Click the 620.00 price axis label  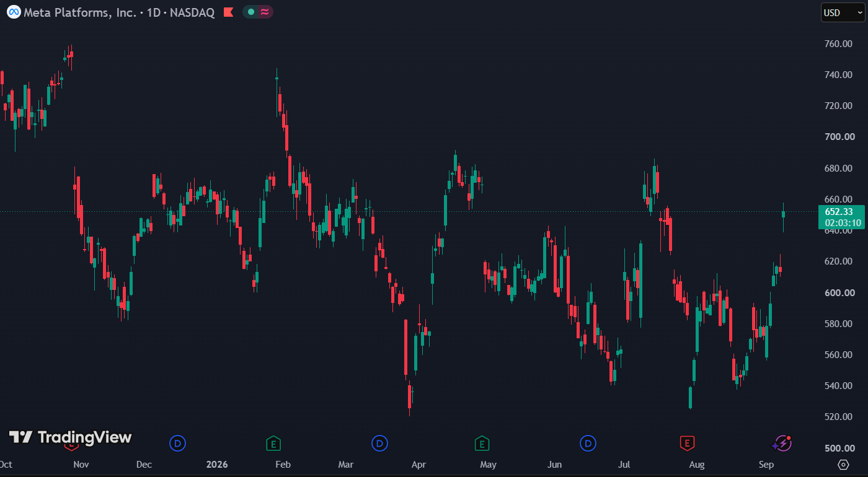point(840,261)
